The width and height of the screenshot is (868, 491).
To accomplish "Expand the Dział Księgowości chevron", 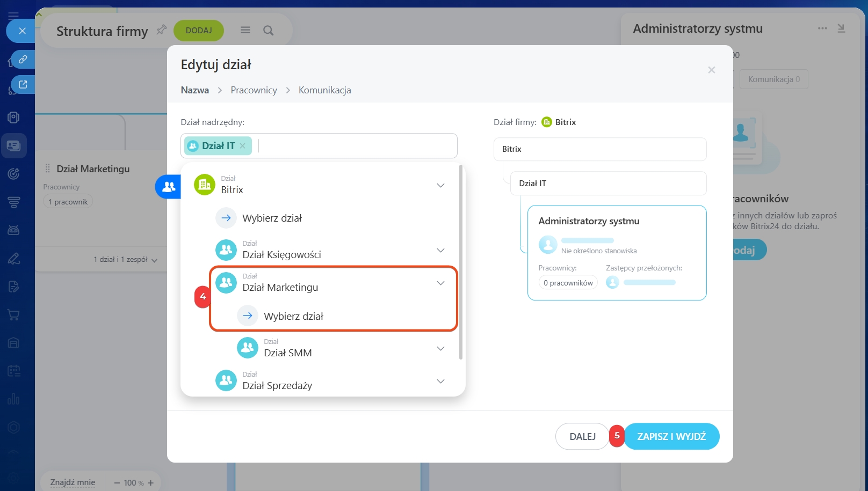I will 440,251.
